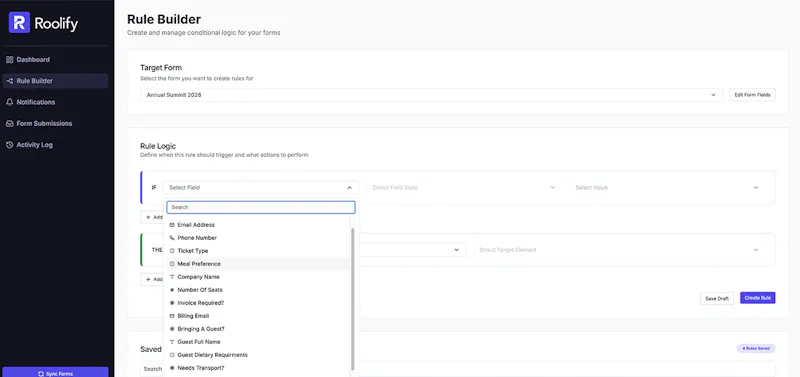The width and height of the screenshot is (800, 377).
Task: Click the 4 Rules Saved badge
Action: pyautogui.click(x=756, y=348)
